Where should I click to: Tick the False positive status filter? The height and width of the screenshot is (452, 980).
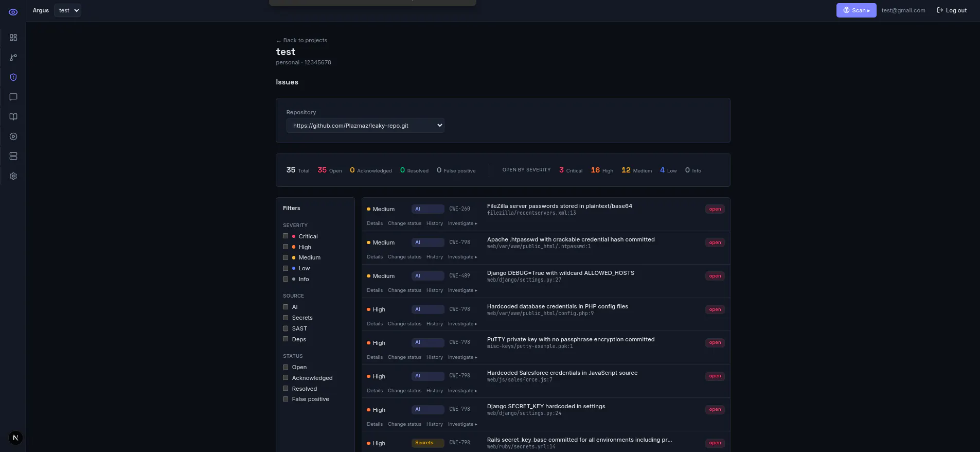point(286,399)
